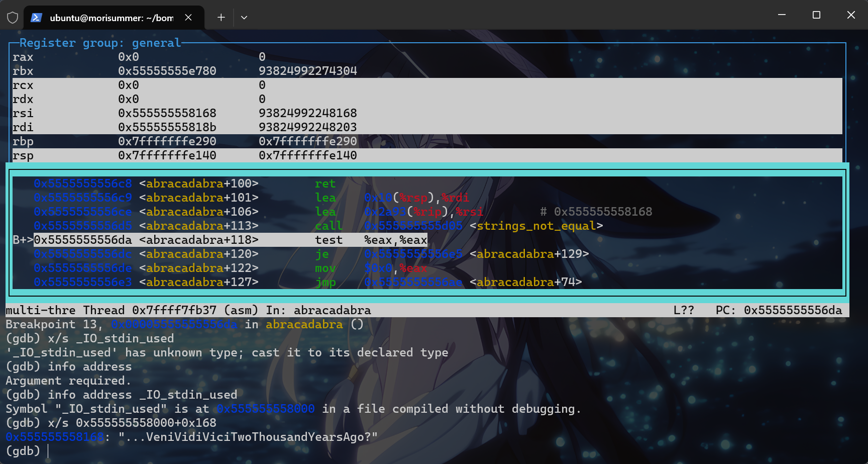Close the ubuntu@morisummer tab

tap(188, 18)
